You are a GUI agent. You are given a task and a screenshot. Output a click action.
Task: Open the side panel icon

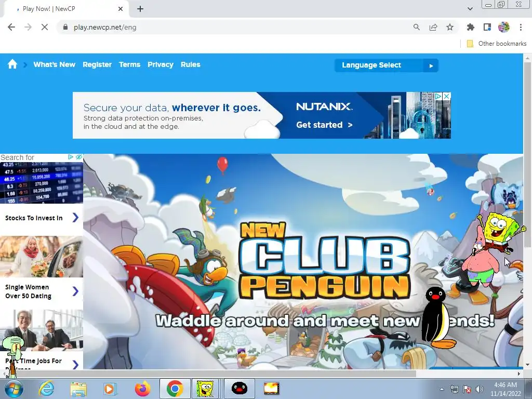487,27
